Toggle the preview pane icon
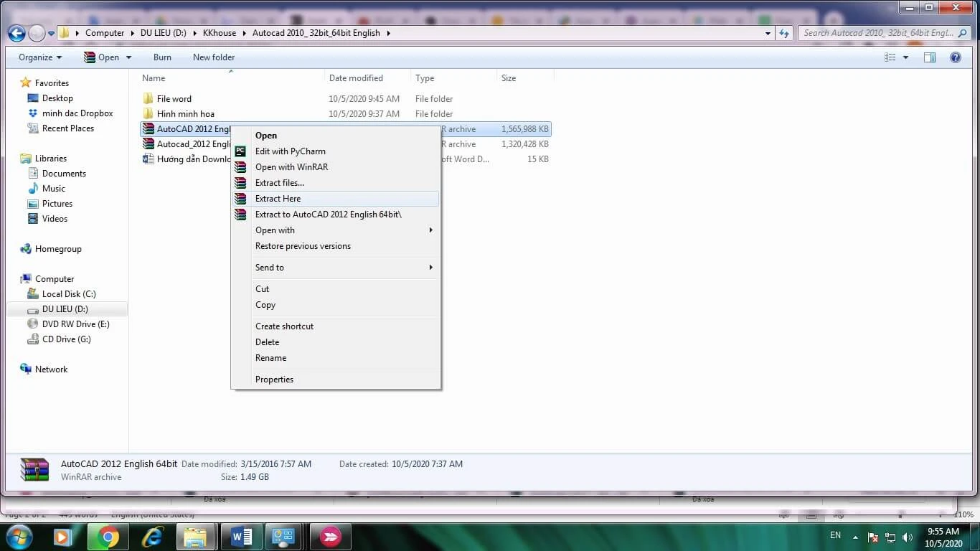Viewport: 980px width, 551px height. (930, 57)
